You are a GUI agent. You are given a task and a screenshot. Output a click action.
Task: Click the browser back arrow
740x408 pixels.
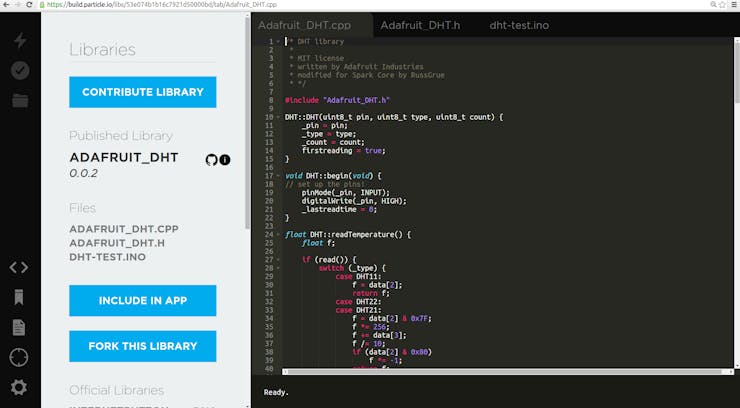6,5
